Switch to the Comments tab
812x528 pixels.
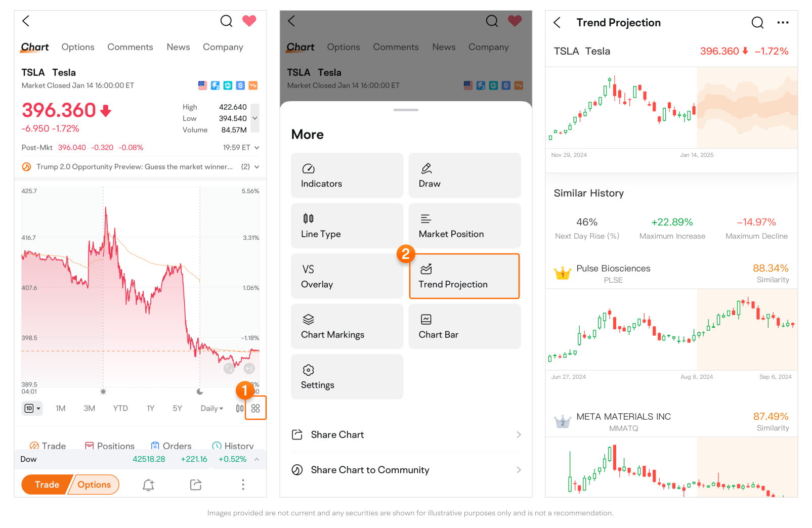tap(130, 47)
